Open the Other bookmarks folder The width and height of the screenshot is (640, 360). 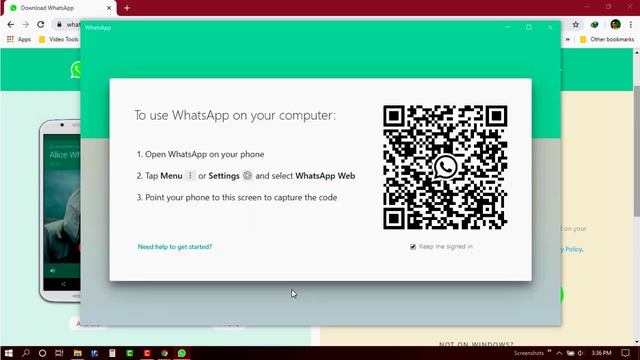(607, 39)
